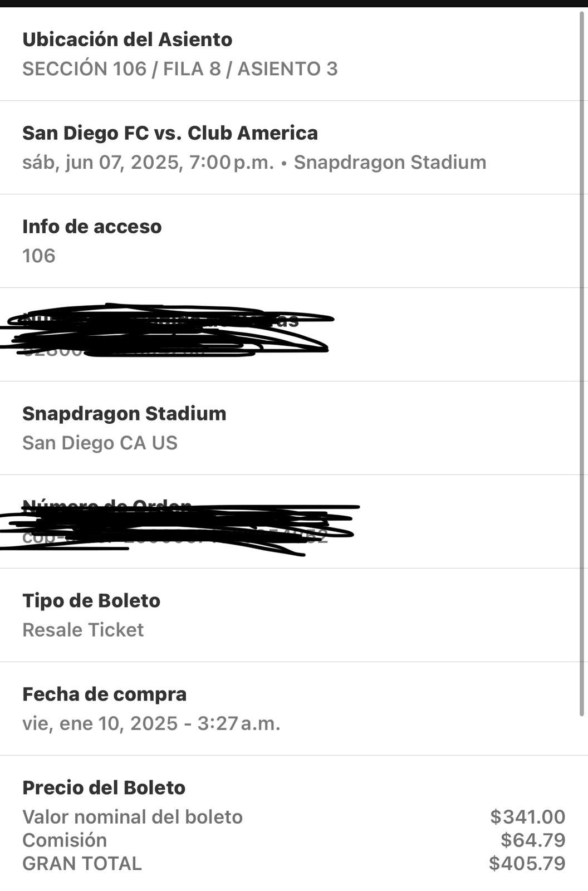This screenshot has width=588, height=891.
Task: Click the Info de acceso heading
Action: pos(92,227)
